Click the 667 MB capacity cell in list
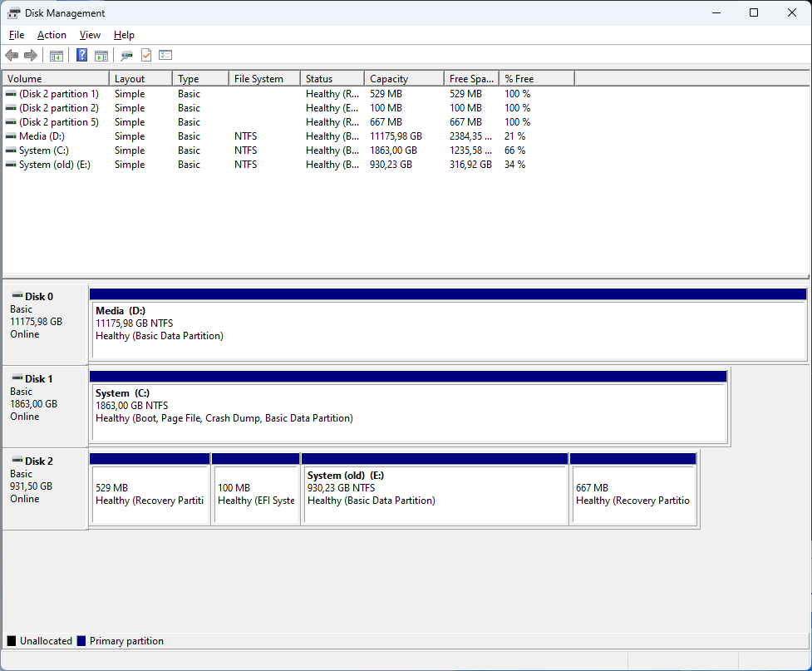Image resolution: width=812 pixels, height=671 pixels. coord(386,122)
